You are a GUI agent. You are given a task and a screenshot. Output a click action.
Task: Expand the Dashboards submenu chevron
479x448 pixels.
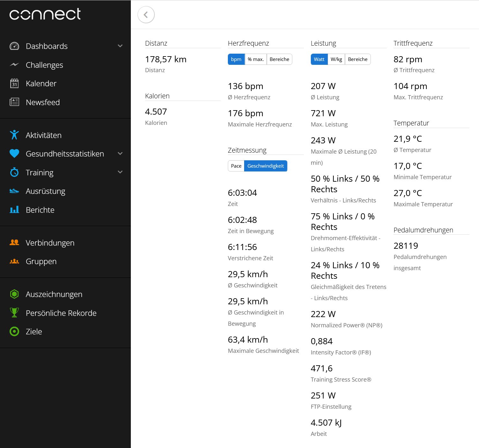[x=120, y=46]
